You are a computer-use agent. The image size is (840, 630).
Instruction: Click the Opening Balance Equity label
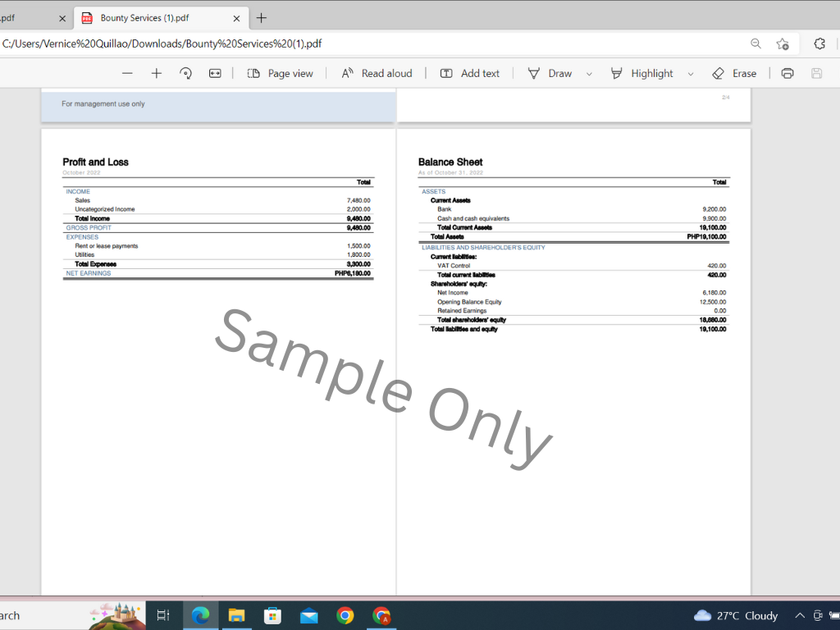click(x=469, y=302)
